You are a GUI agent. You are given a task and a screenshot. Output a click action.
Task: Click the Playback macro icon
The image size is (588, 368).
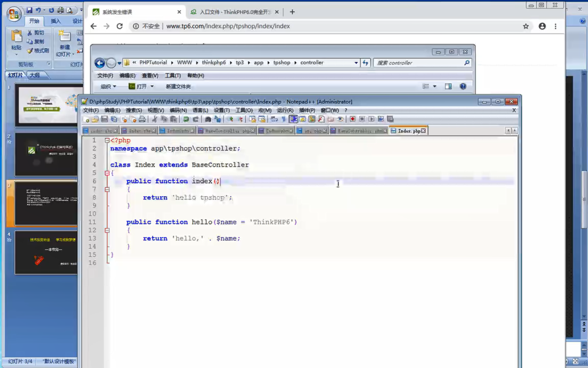pyautogui.click(x=371, y=119)
